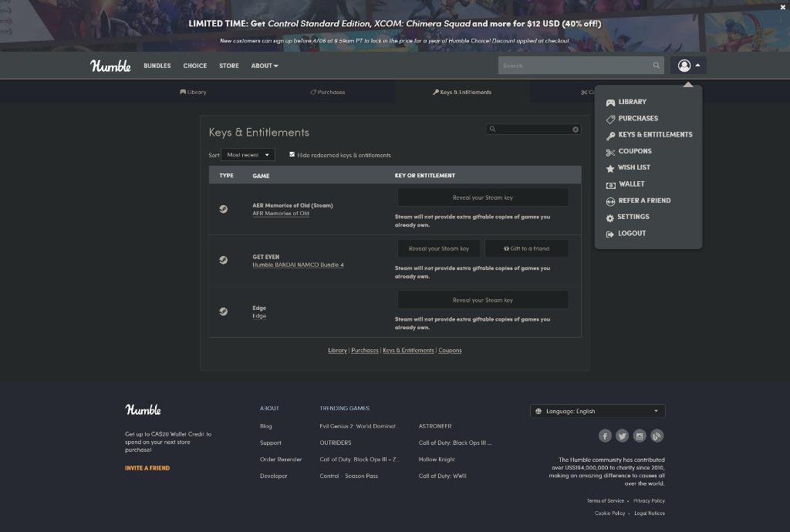Click the Coupons link below the keys table
This screenshot has height=532, width=790.
tap(450, 350)
